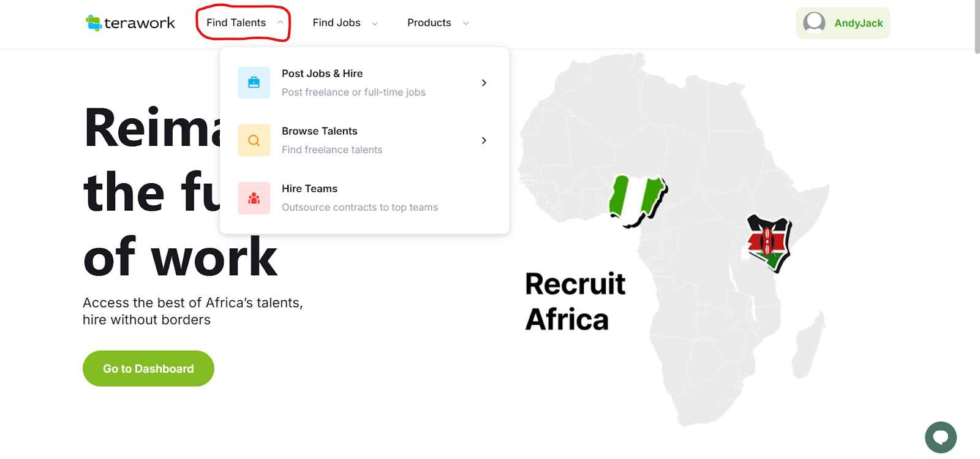Click the Go to Dashboard button
The image size is (980, 459).
pyautogui.click(x=148, y=368)
